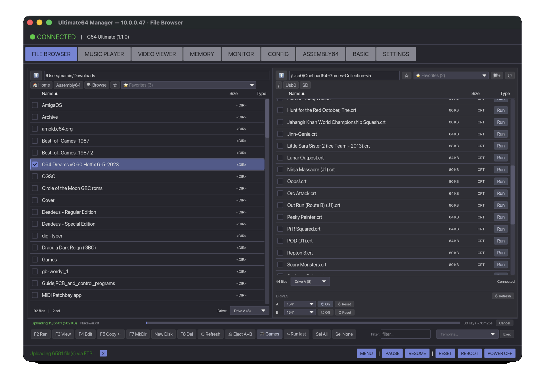The image size is (545, 392).
Task: Eject drives with Eject A+B
Action: tap(240, 334)
